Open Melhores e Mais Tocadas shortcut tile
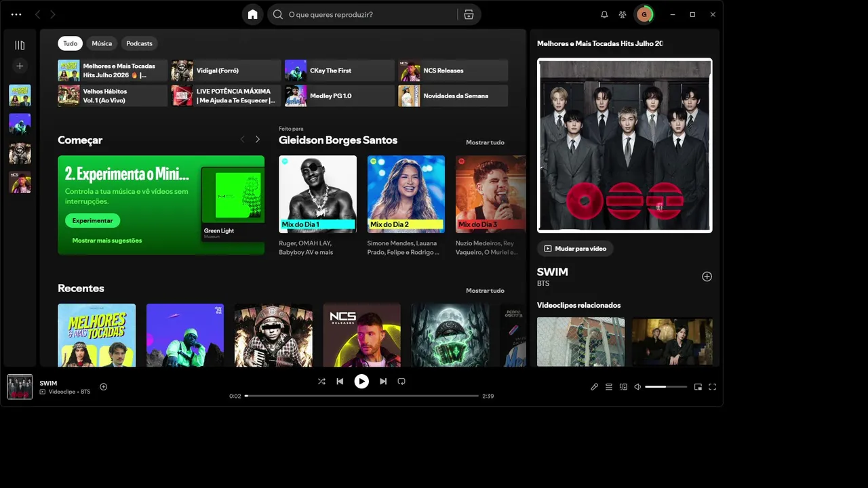The height and width of the screenshot is (488, 868). pyautogui.click(x=113, y=70)
